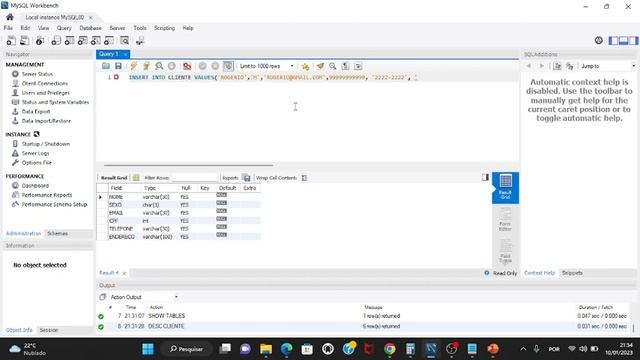Open the Scripting menu
Screen dimensions: 640x360
point(164,28)
